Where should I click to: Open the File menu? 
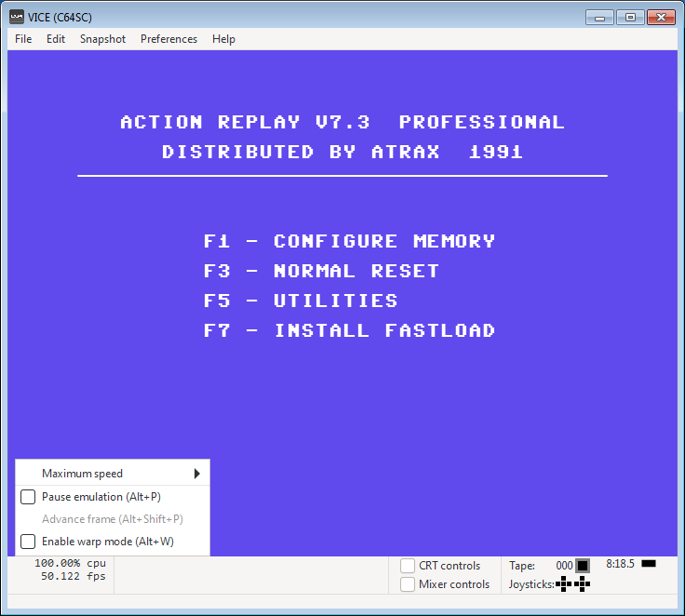coord(23,39)
